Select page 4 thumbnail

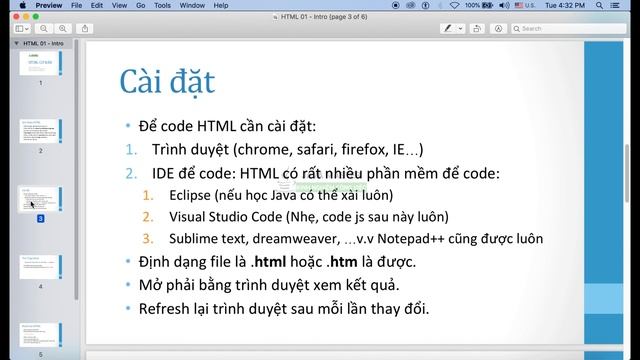pos(40,267)
